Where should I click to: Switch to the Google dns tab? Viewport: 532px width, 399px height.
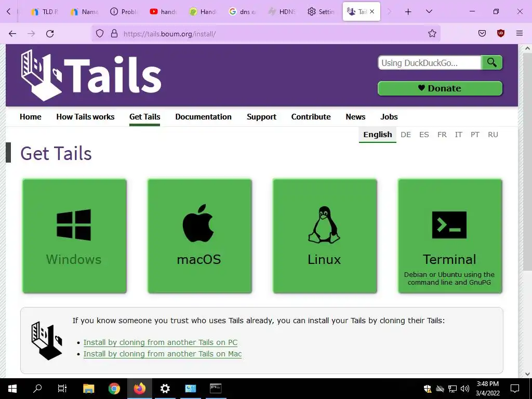tap(242, 12)
